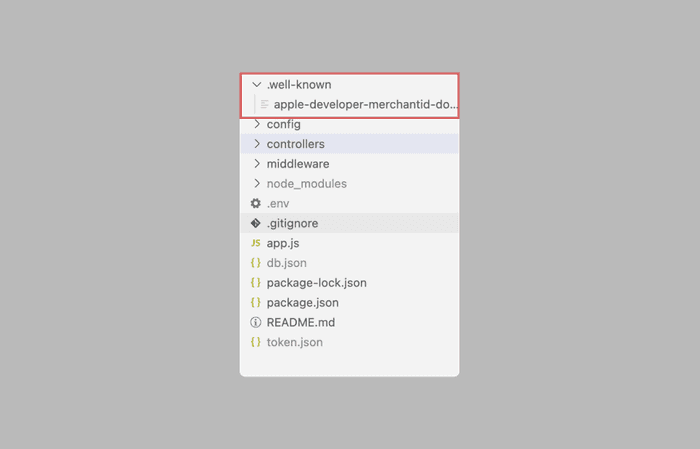This screenshot has width=700, height=449.
Task: Select the .gitignore file name
Action: [292, 223]
